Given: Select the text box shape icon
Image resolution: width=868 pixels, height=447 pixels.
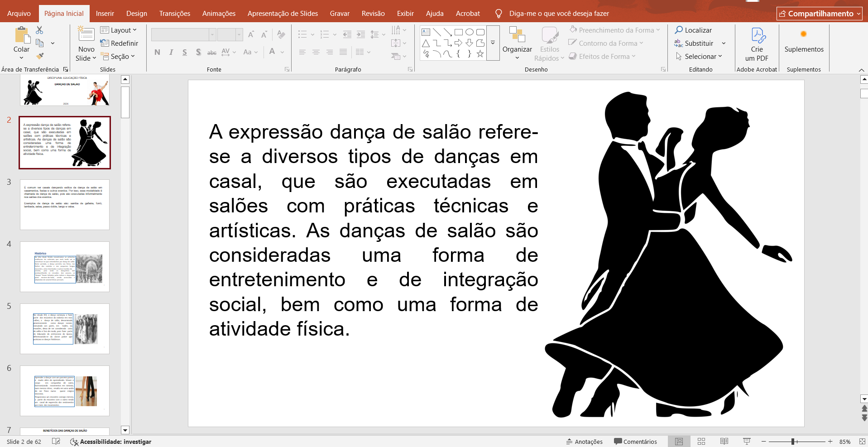Looking at the screenshot, I should coord(426,32).
